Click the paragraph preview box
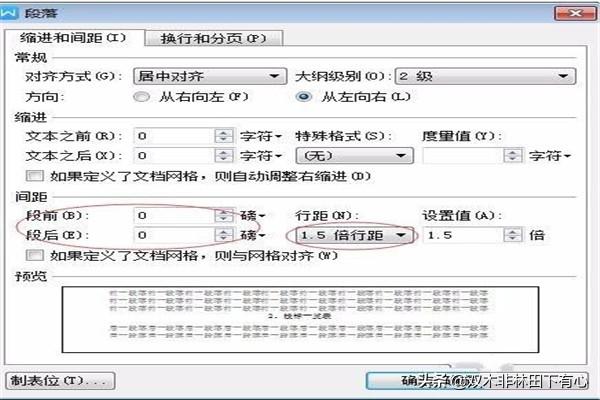The height and width of the screenshot is (400, 600). point(300,320)
